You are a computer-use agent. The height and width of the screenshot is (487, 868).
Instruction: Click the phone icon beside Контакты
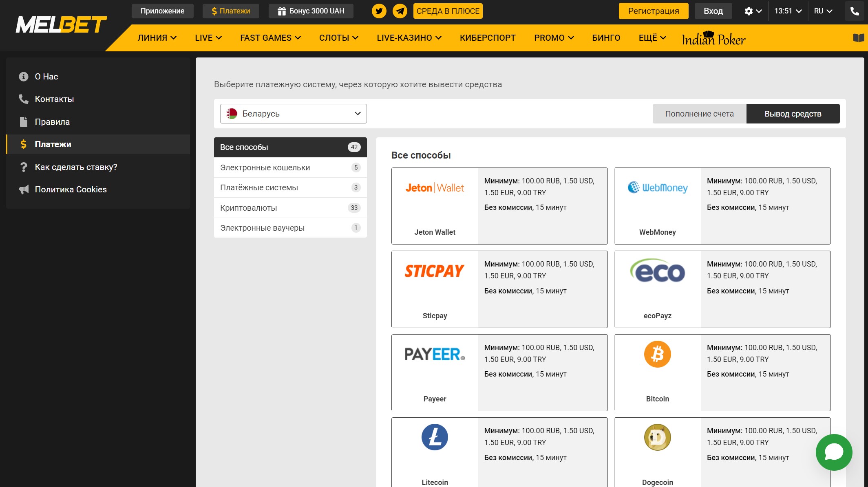(x=24, y=99)
